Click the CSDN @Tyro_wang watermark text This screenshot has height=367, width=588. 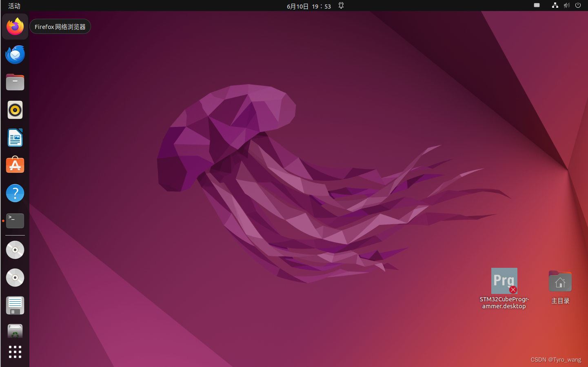(555, 360)
